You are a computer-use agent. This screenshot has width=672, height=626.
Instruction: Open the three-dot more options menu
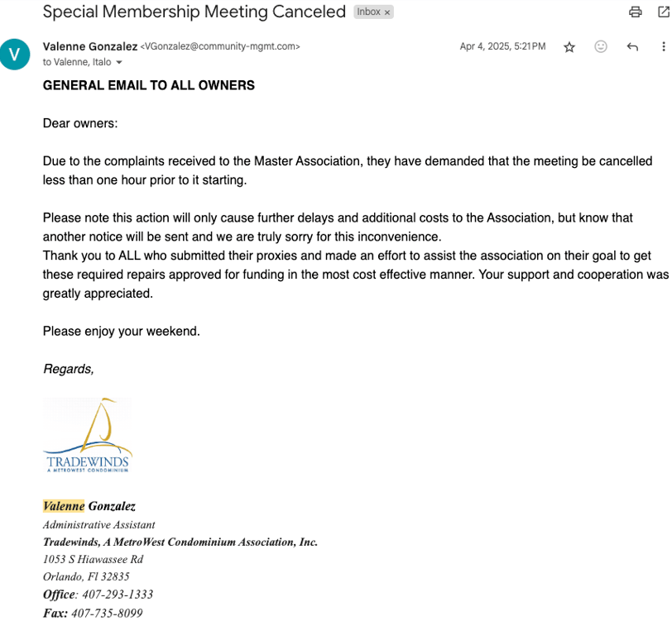point(664,46)
